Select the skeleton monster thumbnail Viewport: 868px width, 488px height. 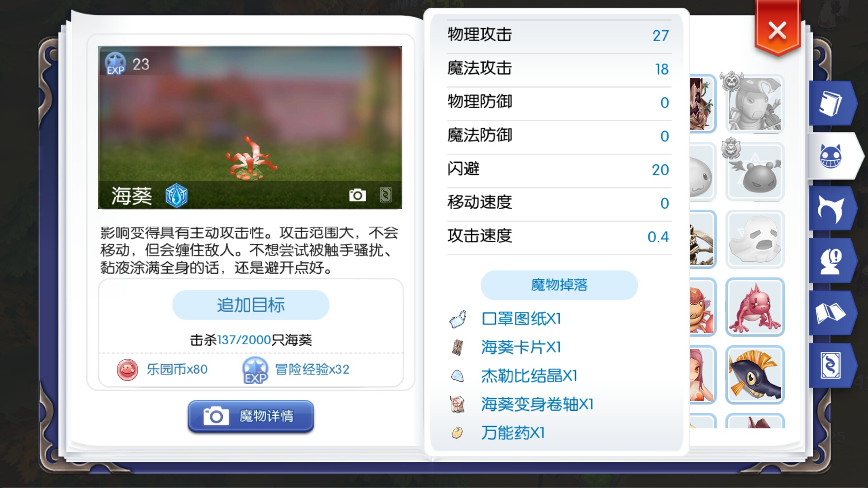[703, 239]
